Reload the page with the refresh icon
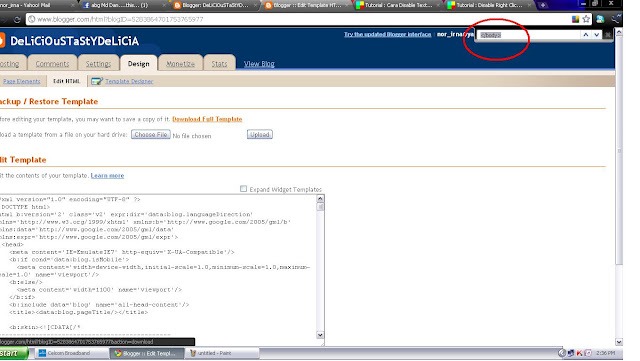 pos(17,19)
